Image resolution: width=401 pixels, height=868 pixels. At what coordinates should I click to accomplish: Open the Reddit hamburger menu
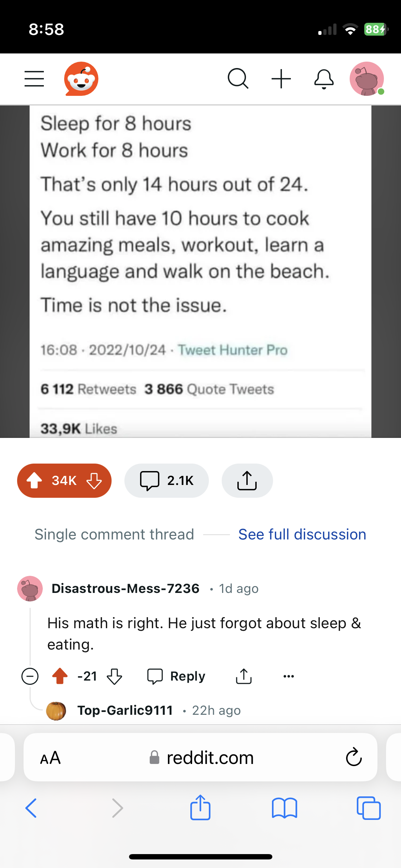point(34,78)
